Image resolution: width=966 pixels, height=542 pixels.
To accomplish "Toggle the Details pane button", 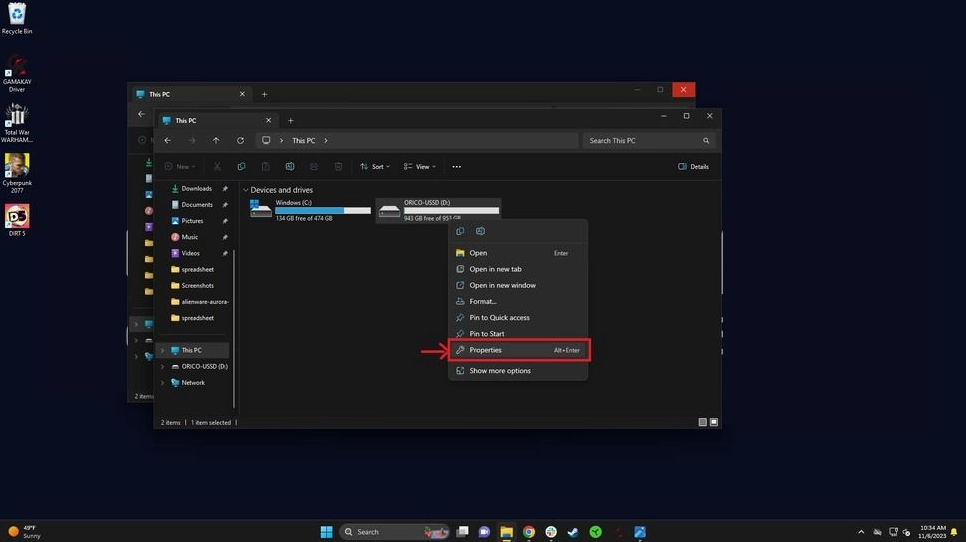I will pyautogui.click(x=693, y=167).
